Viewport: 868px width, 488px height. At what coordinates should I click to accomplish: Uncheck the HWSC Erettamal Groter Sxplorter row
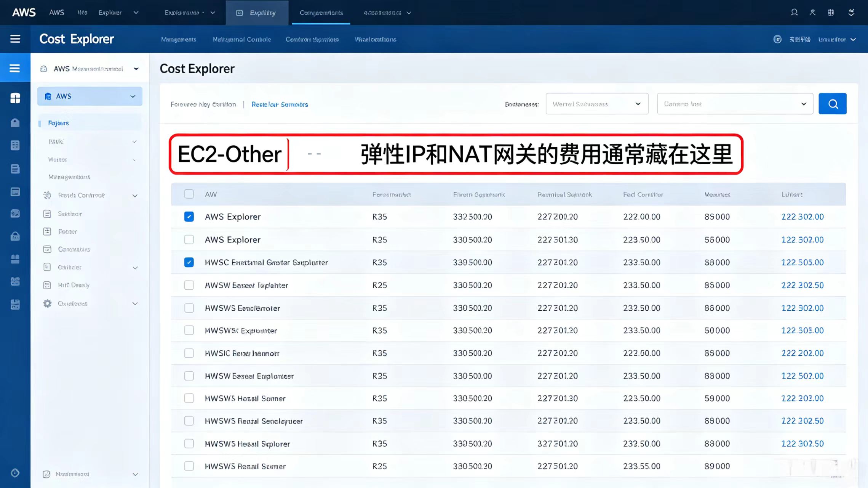click(189, 262)
